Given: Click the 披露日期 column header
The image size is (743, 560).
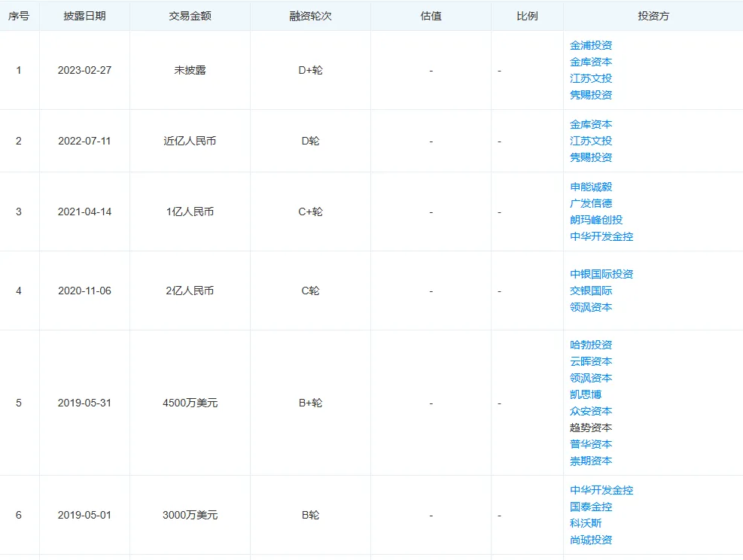Looking at the screenshot, I should pos(84,16).
